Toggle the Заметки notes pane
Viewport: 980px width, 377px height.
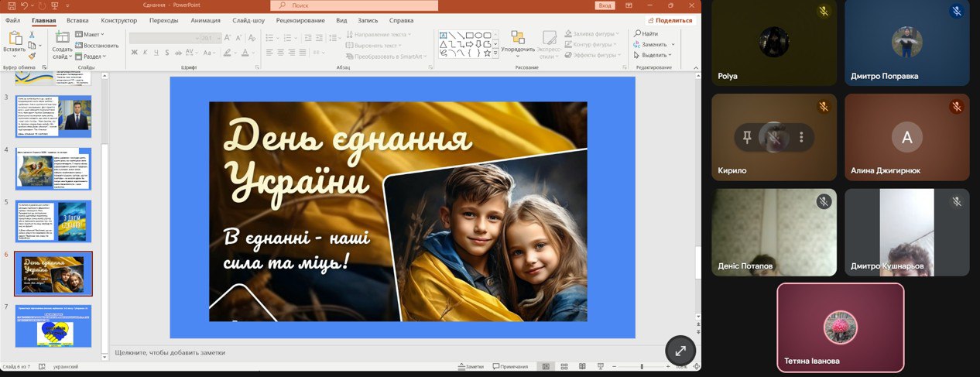471,366
